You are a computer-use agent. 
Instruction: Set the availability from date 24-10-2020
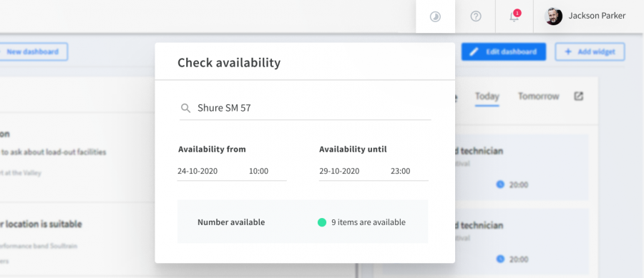(x=197, y=171)
